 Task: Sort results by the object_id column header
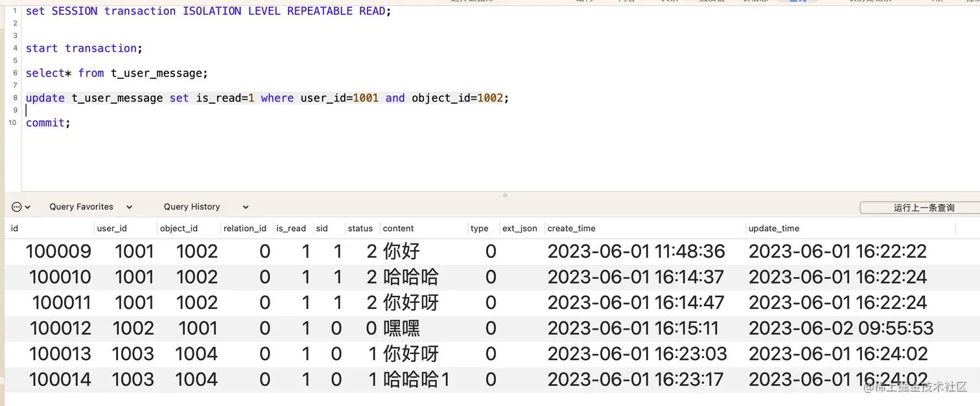[x=178, y=228]
